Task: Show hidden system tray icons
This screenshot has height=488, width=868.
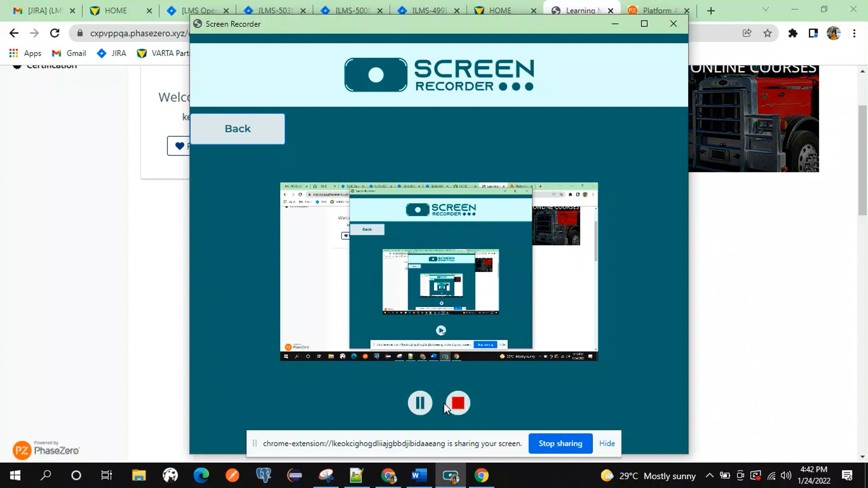Action: tap(709, 475)
